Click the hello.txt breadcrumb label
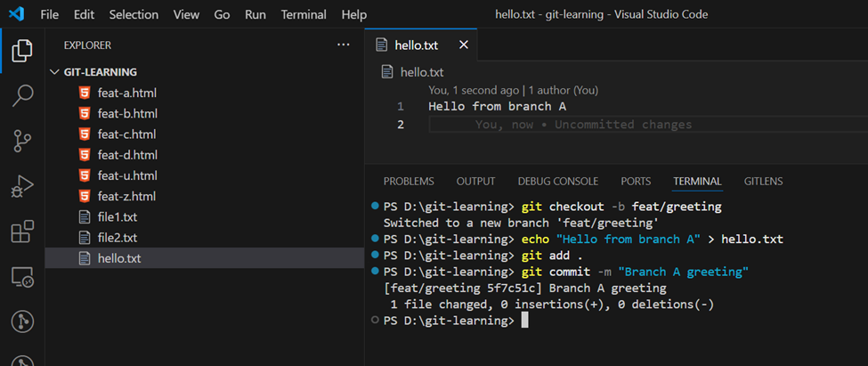This screenshot has height=366, width=868. tap(421, 72)
